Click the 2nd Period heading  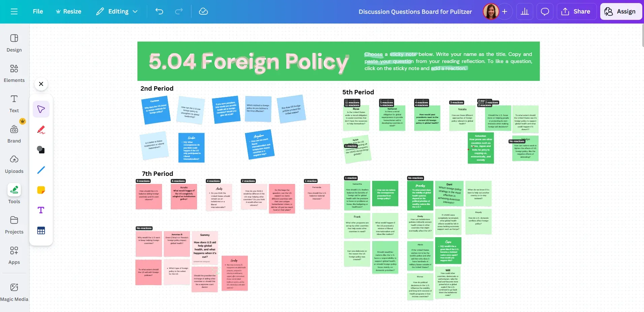[157, 88]
